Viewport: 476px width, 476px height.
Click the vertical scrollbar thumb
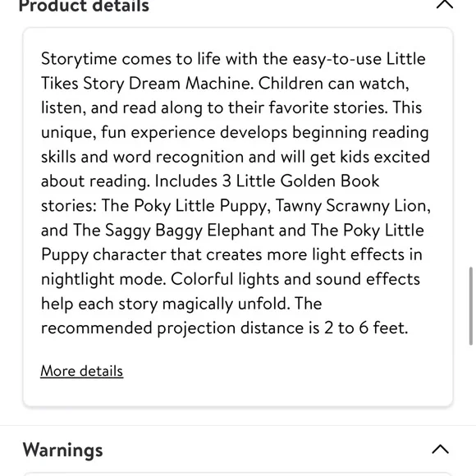click(471, 306)
